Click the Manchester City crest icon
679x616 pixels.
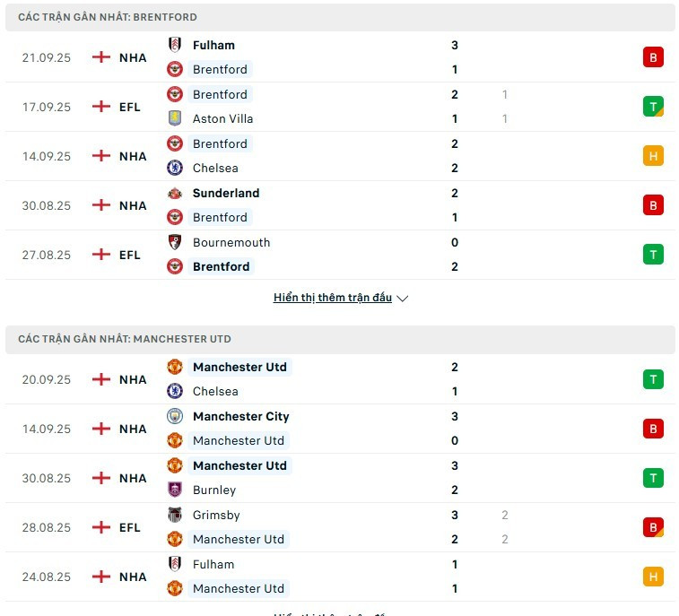pos(175,416)
